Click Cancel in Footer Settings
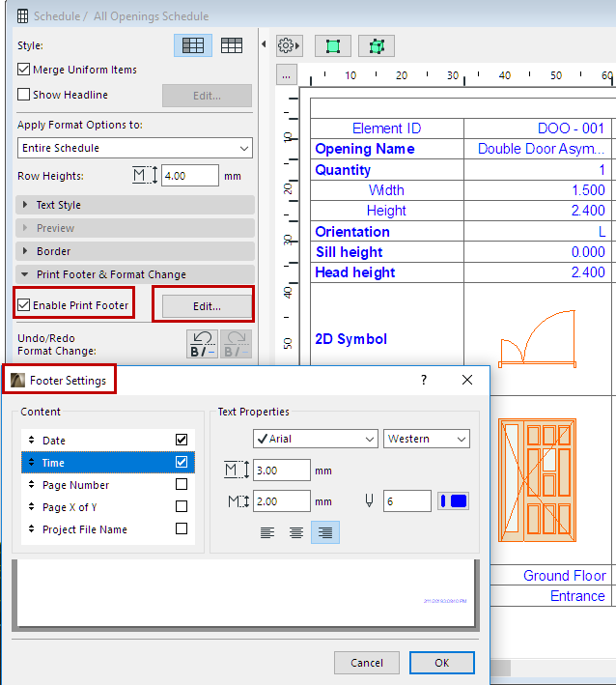 (367, 663)
